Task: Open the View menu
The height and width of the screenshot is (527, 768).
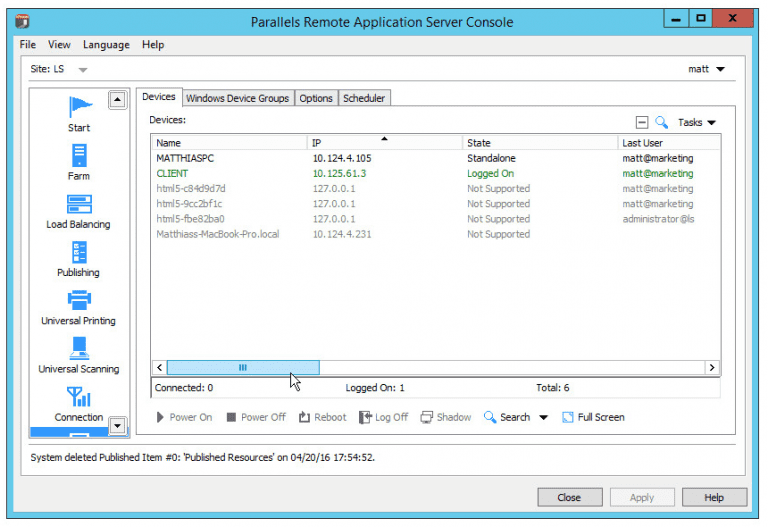Action: [x=59, y=45]
